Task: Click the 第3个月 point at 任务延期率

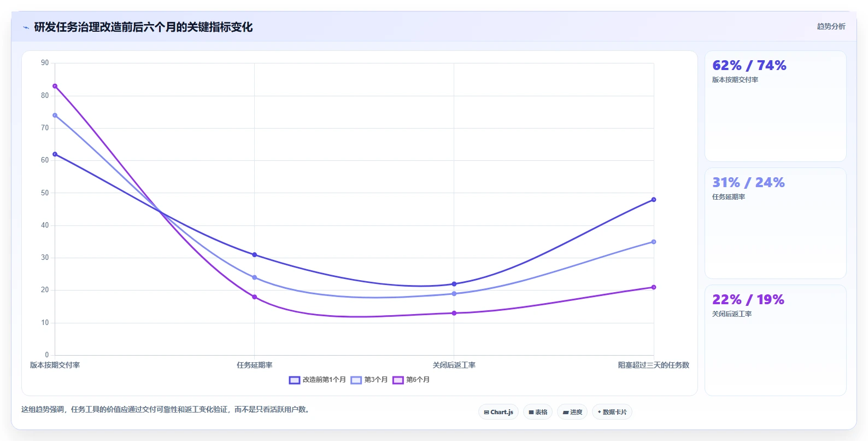Action: (254, 277)
